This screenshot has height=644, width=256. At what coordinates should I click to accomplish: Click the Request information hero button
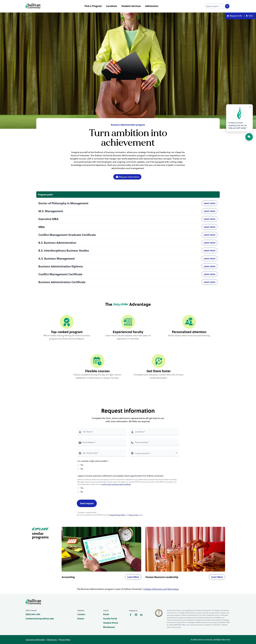click(127, 177)
